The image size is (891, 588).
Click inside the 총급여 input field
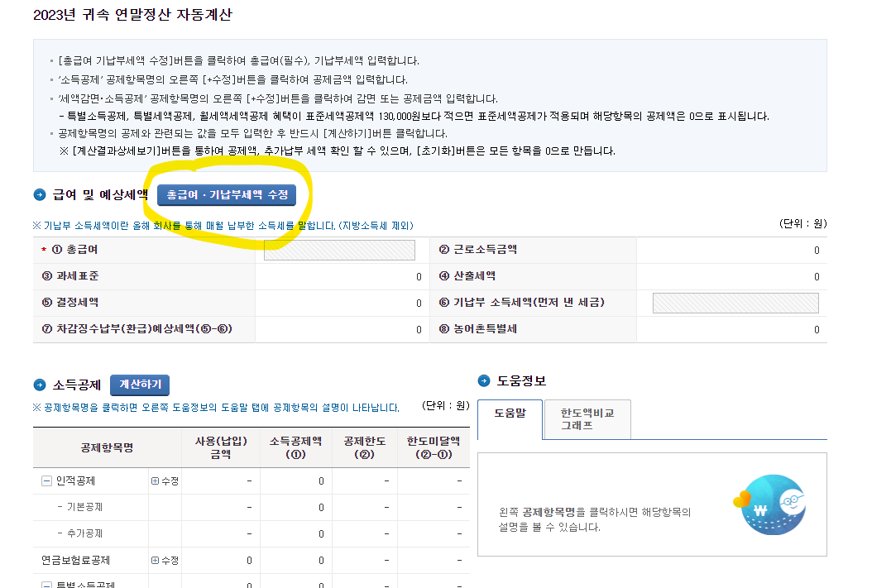(339, 249)
